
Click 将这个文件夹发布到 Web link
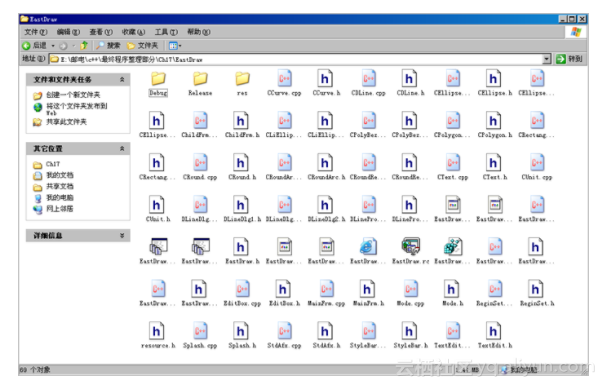[x=77, y=109]
